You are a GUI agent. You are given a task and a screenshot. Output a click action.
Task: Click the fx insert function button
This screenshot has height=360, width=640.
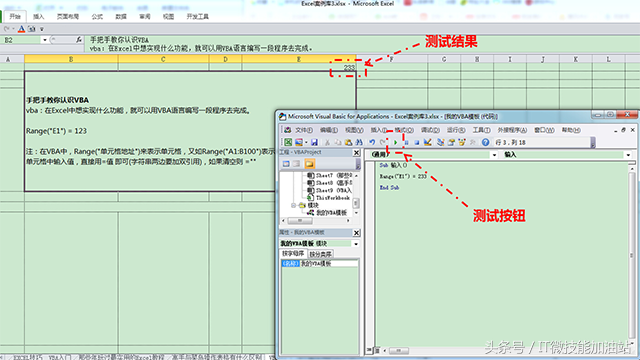tap(79, 40)
